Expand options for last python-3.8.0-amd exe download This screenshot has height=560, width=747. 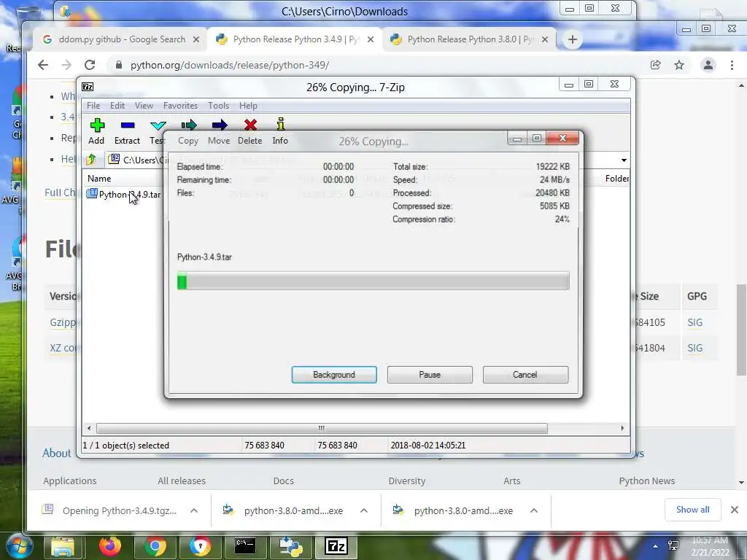coord(534,510)
